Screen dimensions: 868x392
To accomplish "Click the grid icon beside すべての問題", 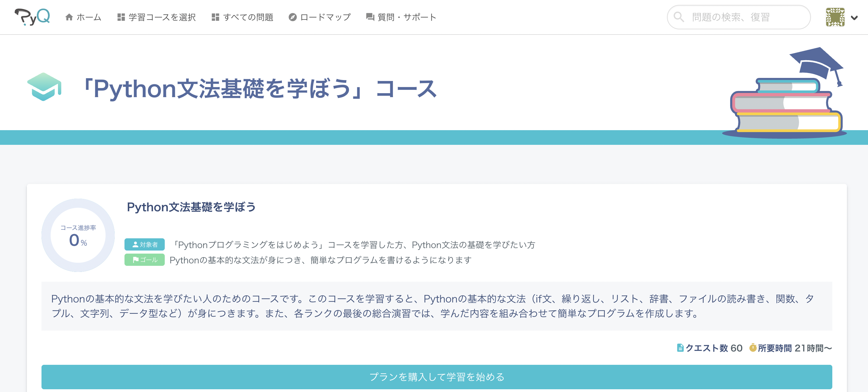I will pos(215,17).
